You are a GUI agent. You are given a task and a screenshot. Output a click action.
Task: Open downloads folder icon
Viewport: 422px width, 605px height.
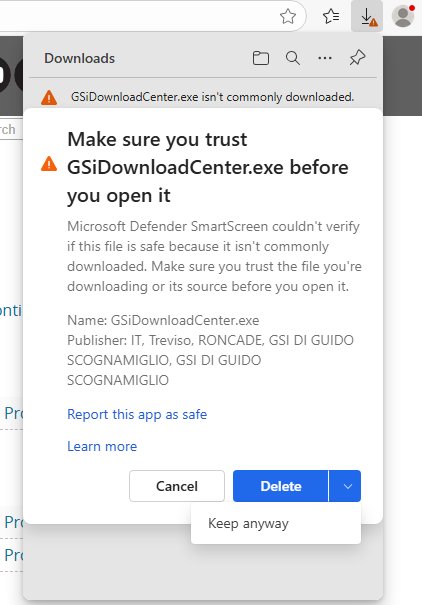pyautogui.click(x=261, y=58)
